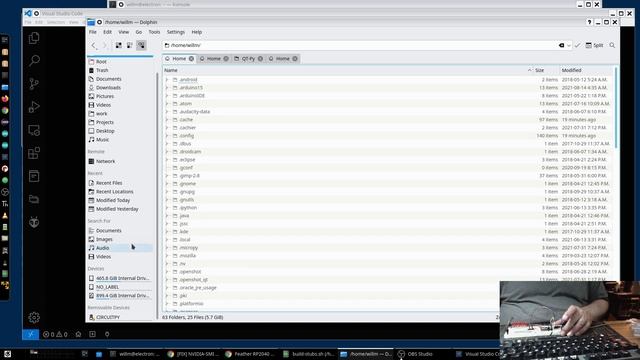Select the .openshot_qt folder row
The height and width of the screenshot is (360, 640).
tap(388, 280)
